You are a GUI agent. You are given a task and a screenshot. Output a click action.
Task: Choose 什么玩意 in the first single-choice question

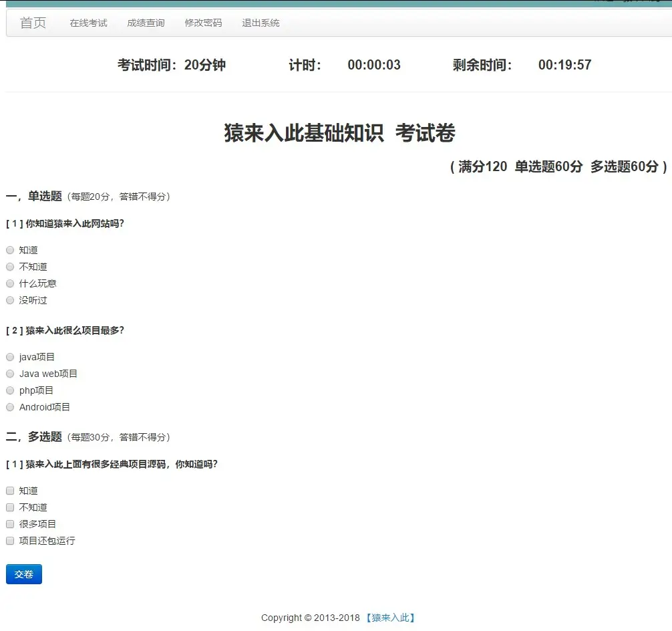[10, 283]
